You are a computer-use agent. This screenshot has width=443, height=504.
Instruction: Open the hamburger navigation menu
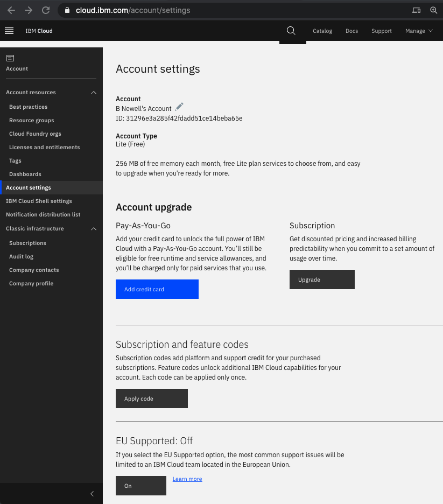(x=9, y=31)
